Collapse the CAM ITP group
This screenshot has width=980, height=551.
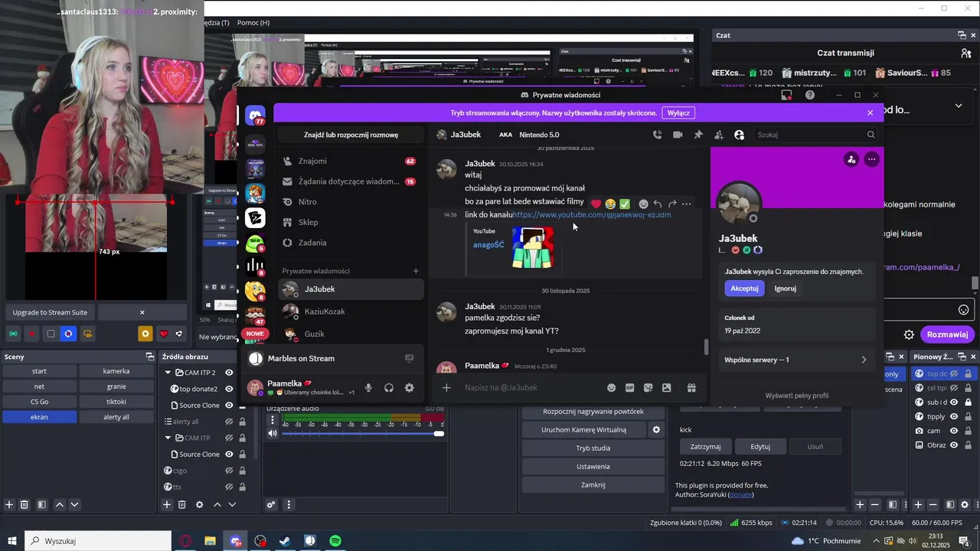[168, 438]
